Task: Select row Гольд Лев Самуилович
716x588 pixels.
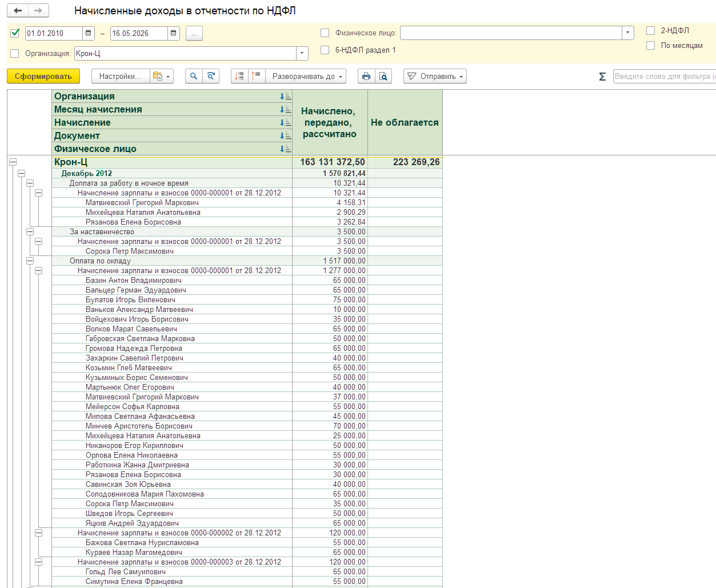Action: 247,571
